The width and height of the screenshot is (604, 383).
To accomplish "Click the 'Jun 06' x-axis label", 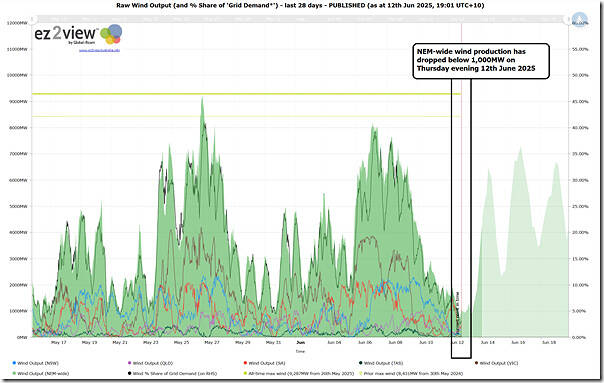I will tap(365, 342).
